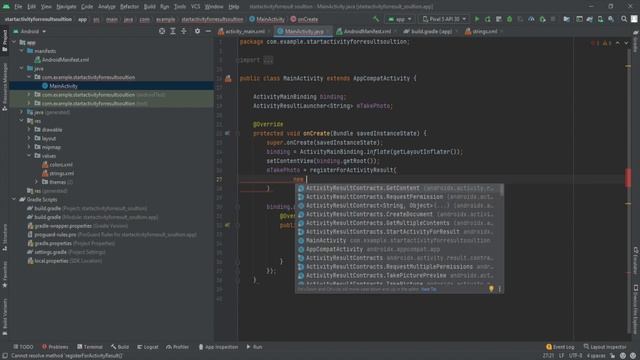This screenshot has height=360, width=640.
Task: Open the Gradle side panel tab
Action: [636, 41]
